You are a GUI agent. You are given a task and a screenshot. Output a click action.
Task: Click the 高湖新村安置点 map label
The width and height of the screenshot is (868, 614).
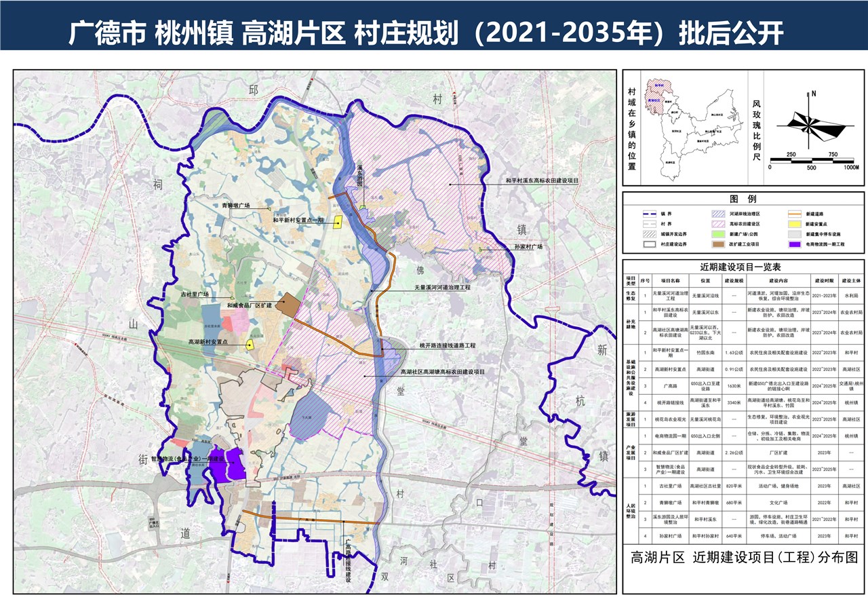(207, 342)
